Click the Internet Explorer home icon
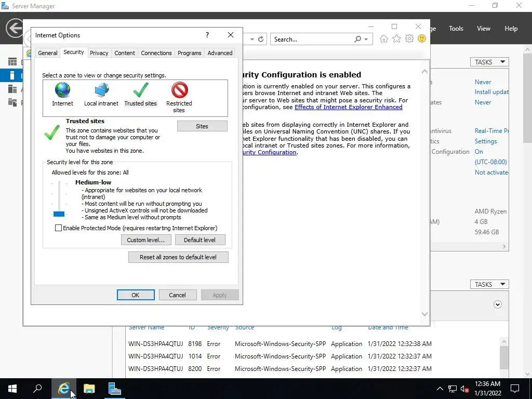The image size is (532, 399). click(x=384, y=39)
